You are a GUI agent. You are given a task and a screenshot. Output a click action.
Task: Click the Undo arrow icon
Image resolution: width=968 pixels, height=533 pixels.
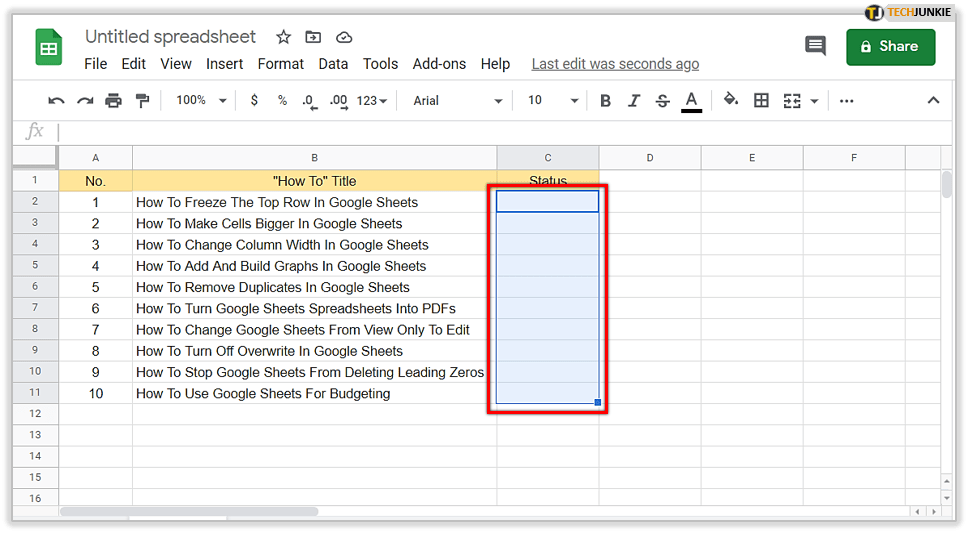coord(57,100)
